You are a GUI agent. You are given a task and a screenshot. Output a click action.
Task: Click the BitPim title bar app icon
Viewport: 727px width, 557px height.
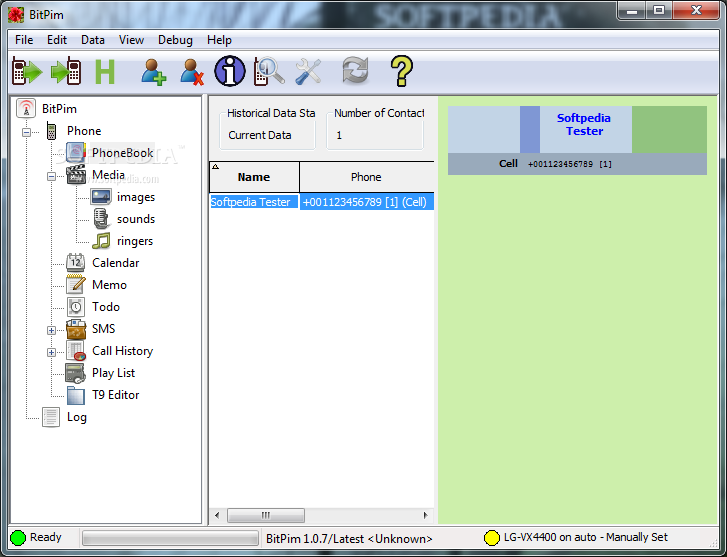[x=16, y=15]
